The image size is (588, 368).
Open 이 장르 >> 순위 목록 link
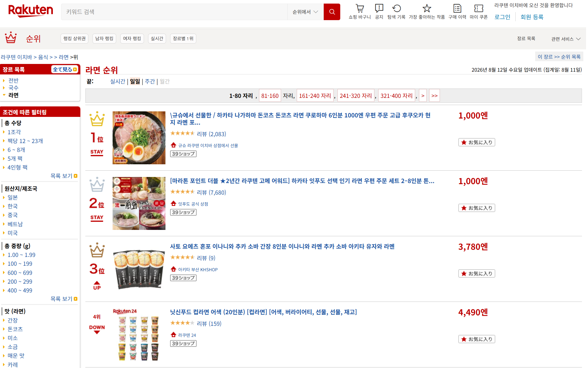pos(559,57)
